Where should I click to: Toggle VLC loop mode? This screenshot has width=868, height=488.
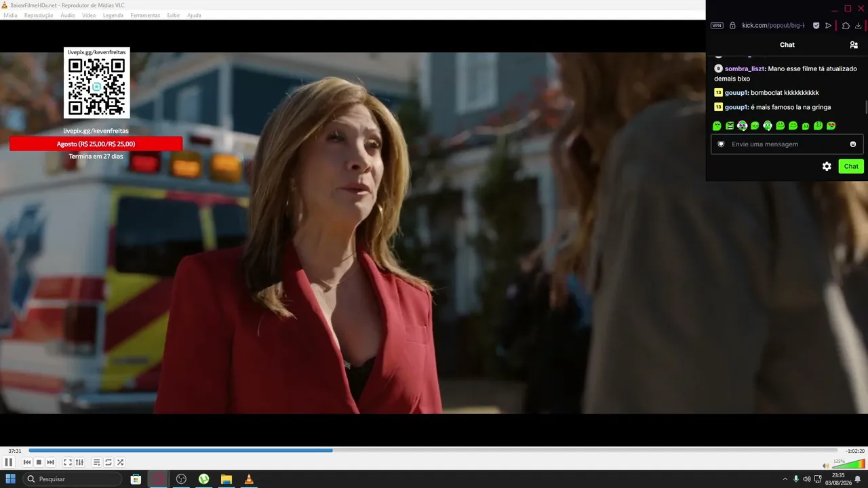point(108,462)
